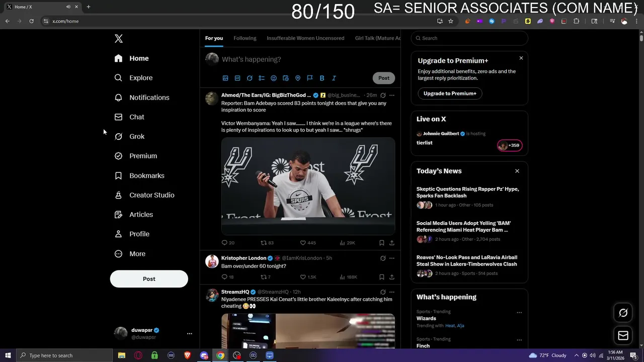The height and width of the screenshot is (362, 644).
Task: Click Upgrade to Premium+ button
Action: coord(450,94)
